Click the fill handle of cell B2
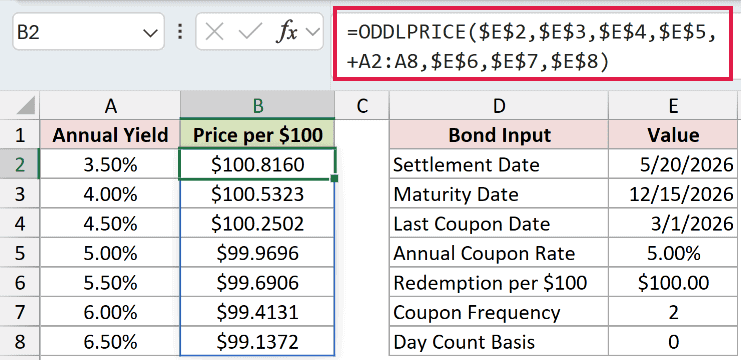 click(335, 179)
